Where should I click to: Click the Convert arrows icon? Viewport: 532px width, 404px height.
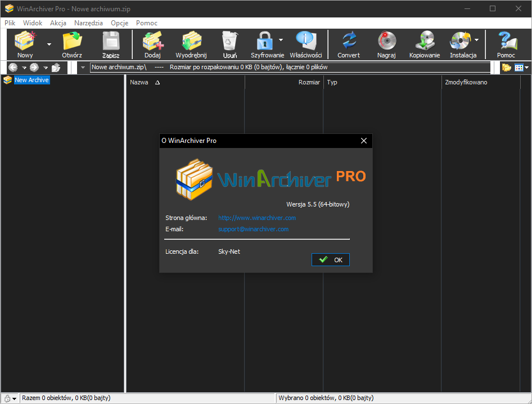(x=349, y=41)
